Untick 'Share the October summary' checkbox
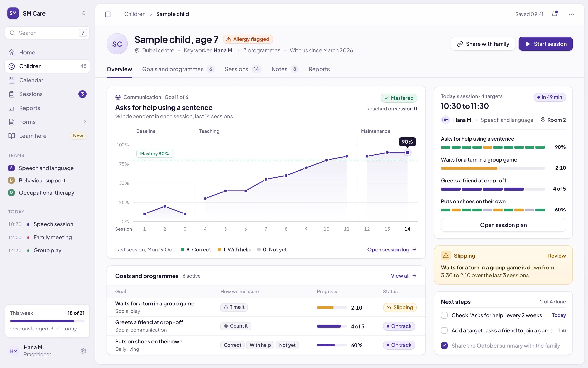588x368 pixels. tap(444, 345)
